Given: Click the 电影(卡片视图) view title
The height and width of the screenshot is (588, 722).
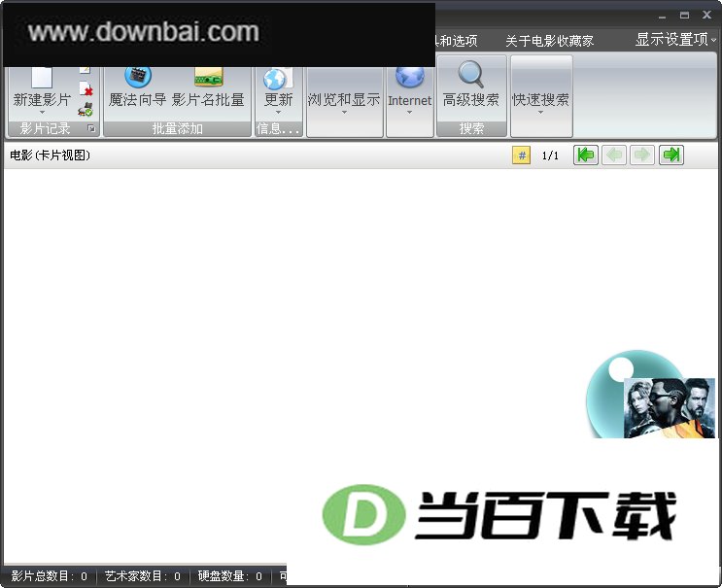Looking at the screenshot, I should point(51,156).
